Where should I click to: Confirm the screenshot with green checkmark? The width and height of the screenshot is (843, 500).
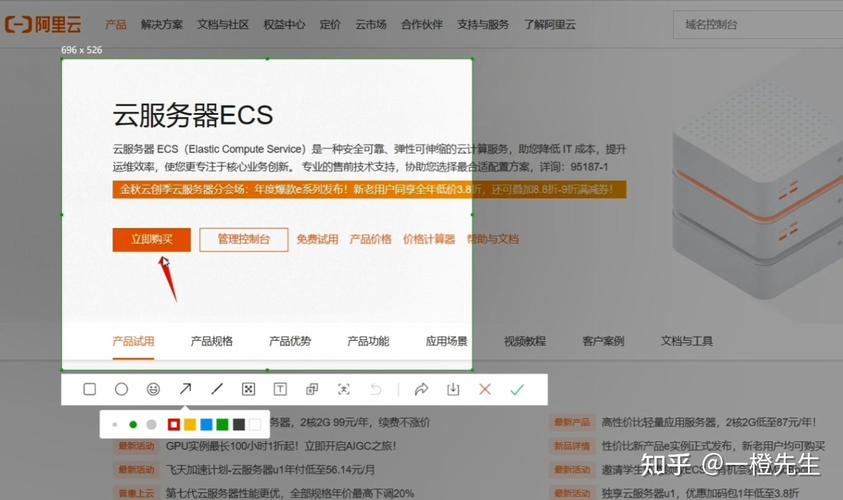click(x=517, y=389)
